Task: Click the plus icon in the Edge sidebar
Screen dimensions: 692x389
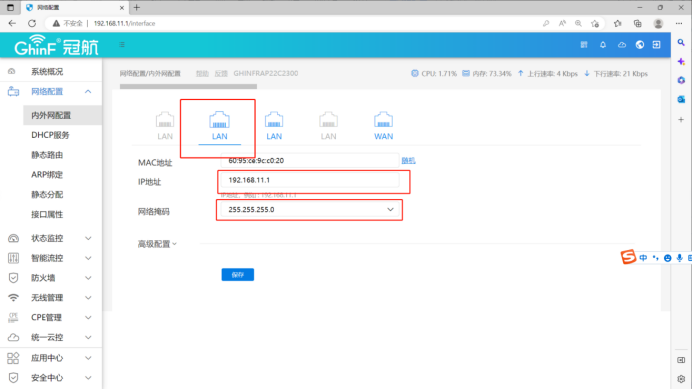Action: tap(681, 120)
